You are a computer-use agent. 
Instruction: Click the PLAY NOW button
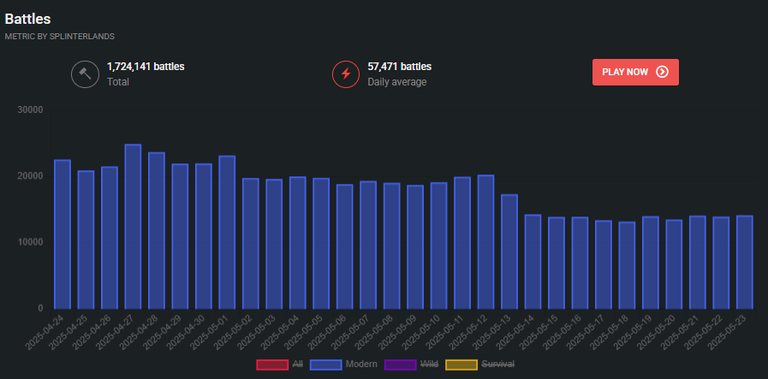pos(635,72)
